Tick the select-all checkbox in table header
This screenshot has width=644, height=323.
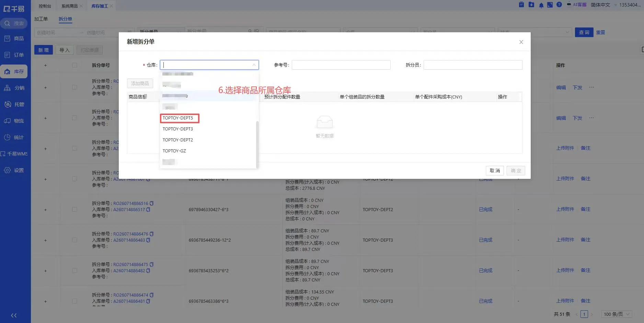point(74,65)
